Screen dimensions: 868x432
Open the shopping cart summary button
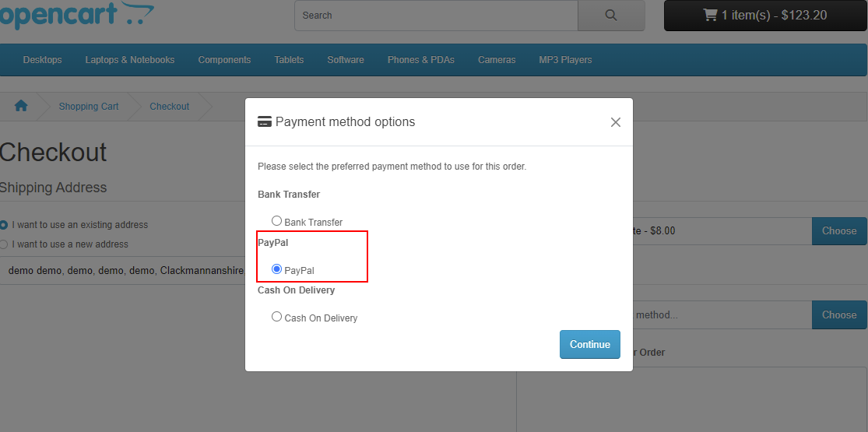(765, 16)
